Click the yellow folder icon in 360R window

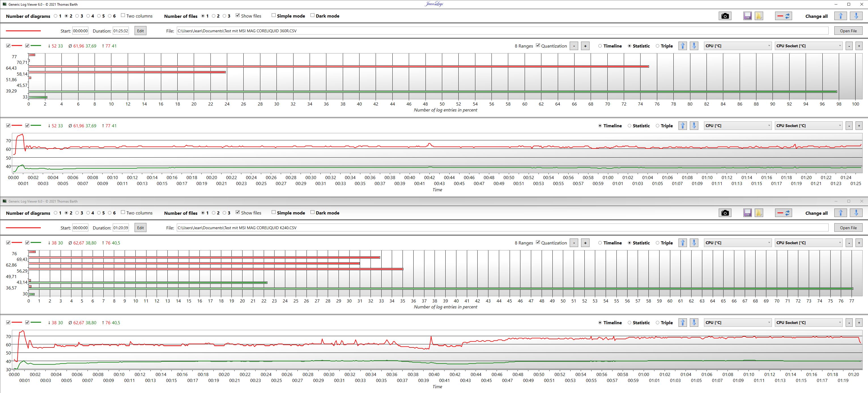[758, 16]
